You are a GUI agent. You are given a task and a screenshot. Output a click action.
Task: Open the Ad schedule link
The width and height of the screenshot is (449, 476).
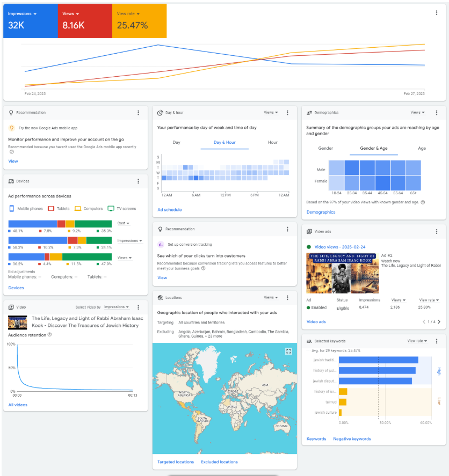coord(169,210)
